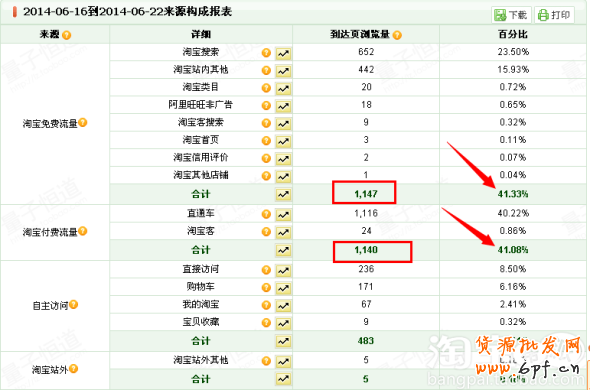Screen dimensions: 590x390
Task: Click help icon beside 淘宝首页
Action: pos(266,141)
